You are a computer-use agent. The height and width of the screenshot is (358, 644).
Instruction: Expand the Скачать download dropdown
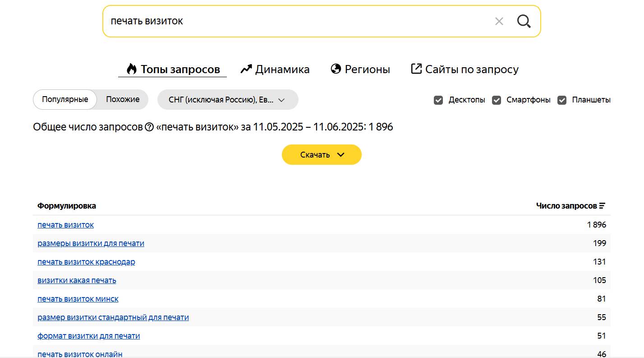(322, 155)
